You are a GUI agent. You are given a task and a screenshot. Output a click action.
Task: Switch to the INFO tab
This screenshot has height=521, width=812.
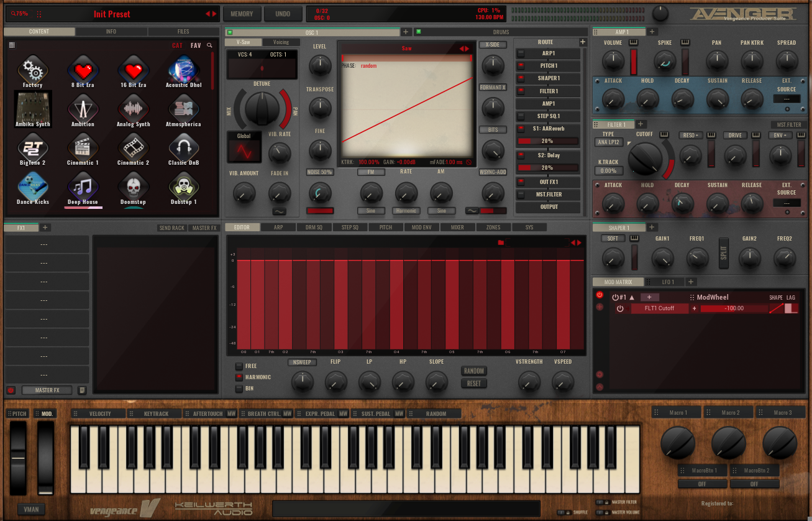111,32
